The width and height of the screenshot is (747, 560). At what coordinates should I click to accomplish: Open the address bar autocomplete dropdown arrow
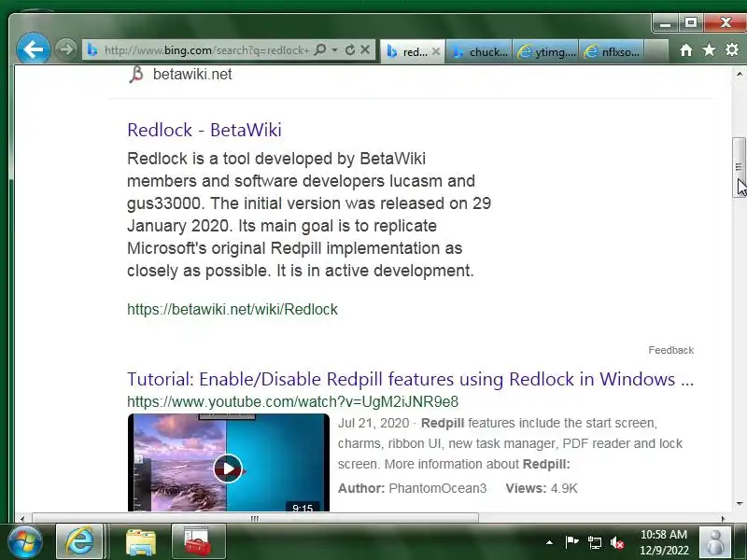tap(335, 50)
